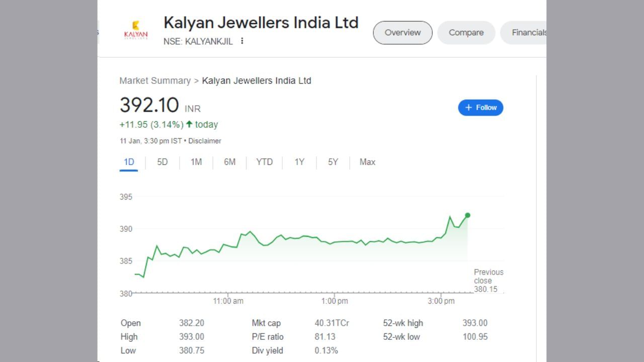Click the Disclaimer link
The height and width of the screenshot is (362, 644).
point(205,141)
